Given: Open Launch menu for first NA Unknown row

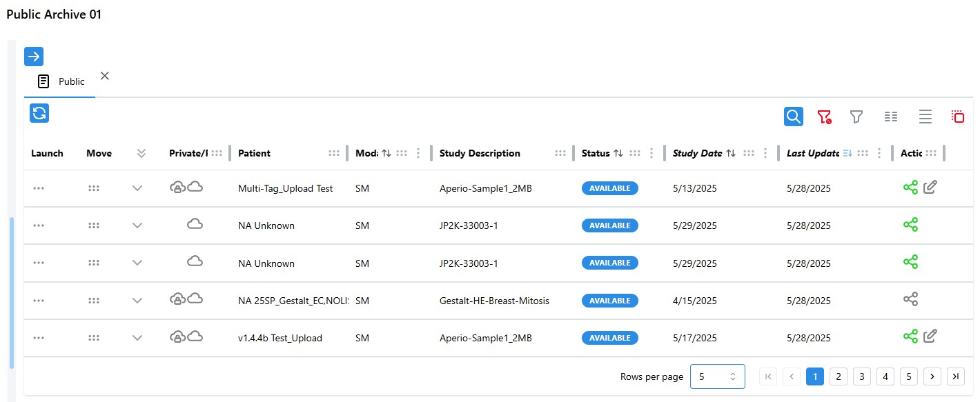Looking at the screenshot, I should coord(39,225).
